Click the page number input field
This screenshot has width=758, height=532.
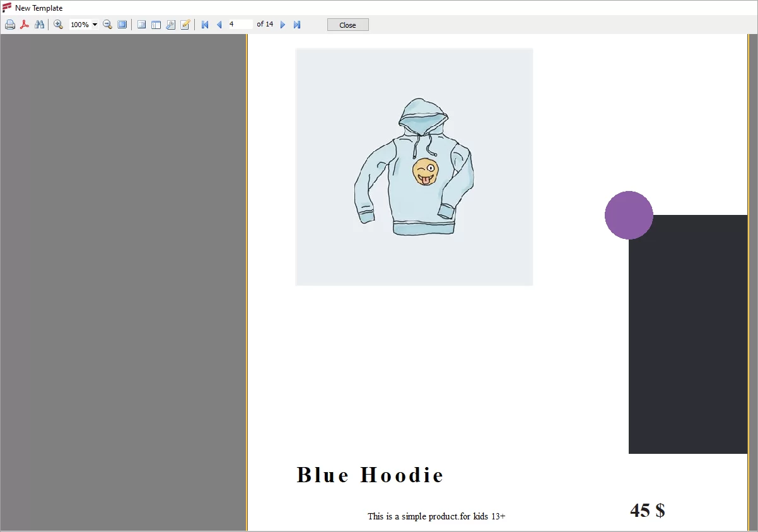click(x=240, y=25)
